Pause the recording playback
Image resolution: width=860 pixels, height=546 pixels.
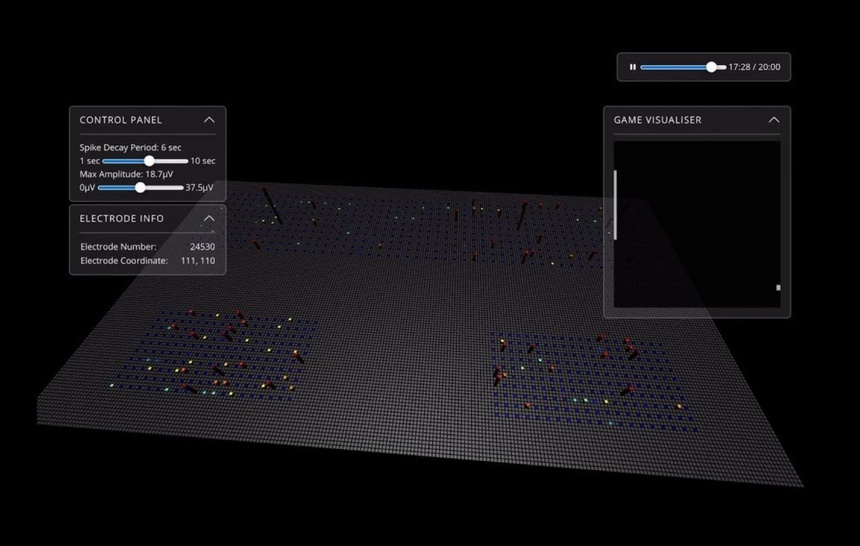633,68
